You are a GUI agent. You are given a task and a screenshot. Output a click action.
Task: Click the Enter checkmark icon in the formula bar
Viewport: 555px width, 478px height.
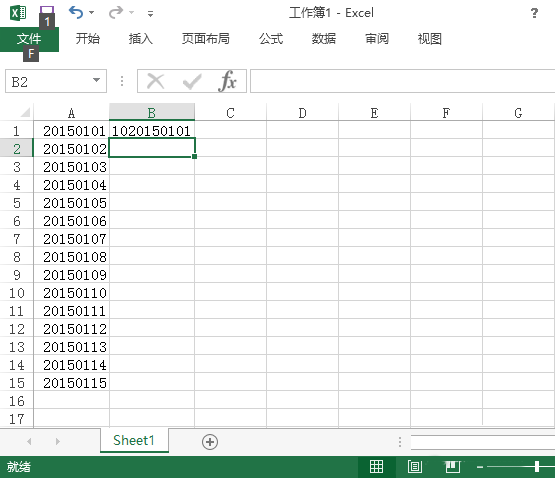click(x=192, y=81)
